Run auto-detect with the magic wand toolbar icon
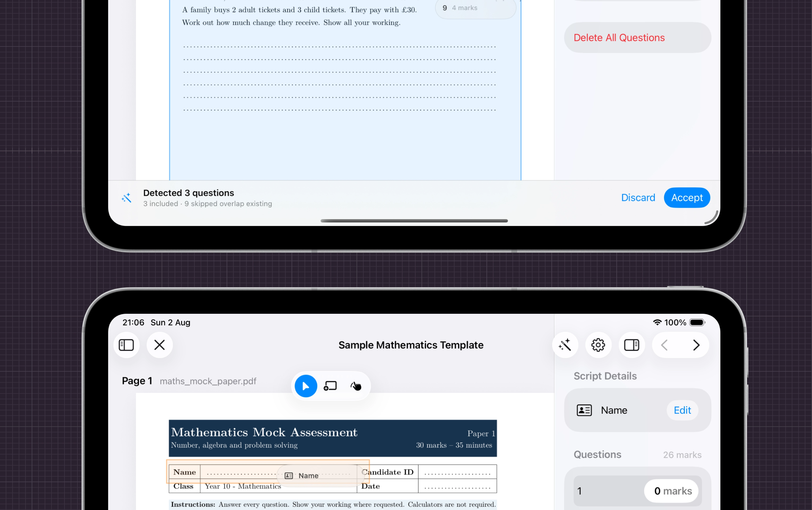 tap(565, 345)
